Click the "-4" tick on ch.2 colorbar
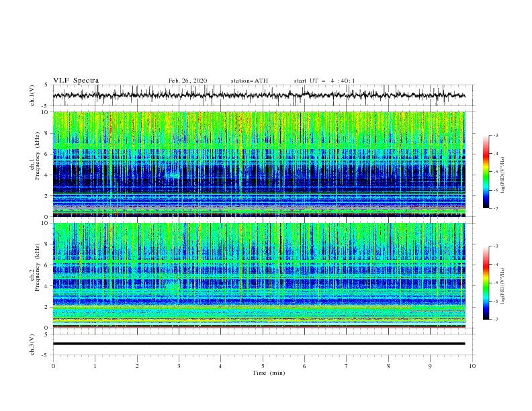Viewport: 532px width, 411px height. pos(496,265)
